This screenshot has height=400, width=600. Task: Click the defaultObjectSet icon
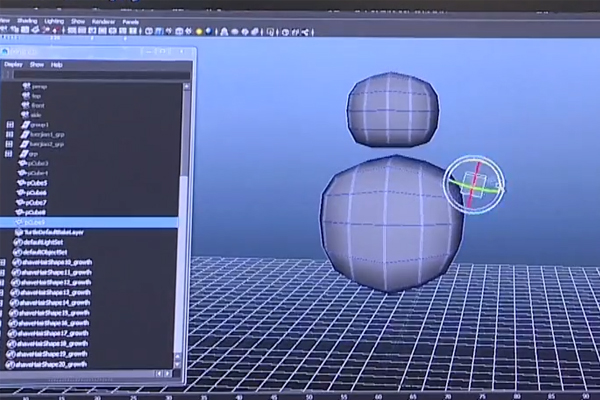17,252
